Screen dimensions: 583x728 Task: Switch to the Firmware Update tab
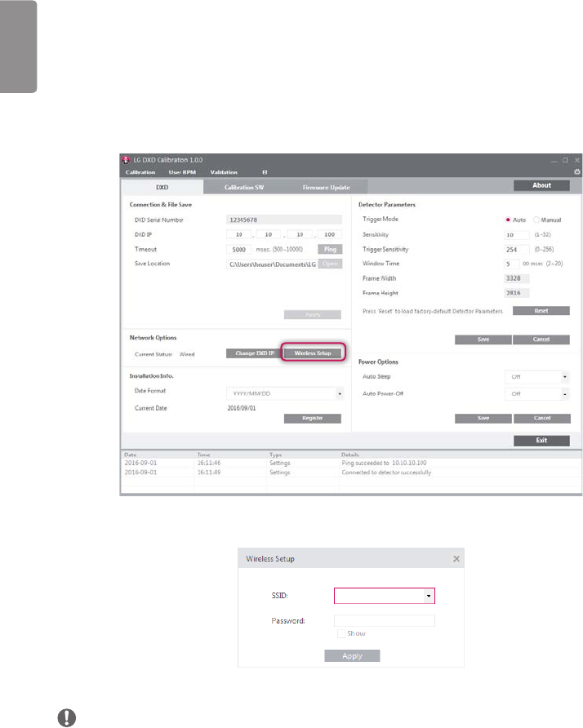[326, 188]
